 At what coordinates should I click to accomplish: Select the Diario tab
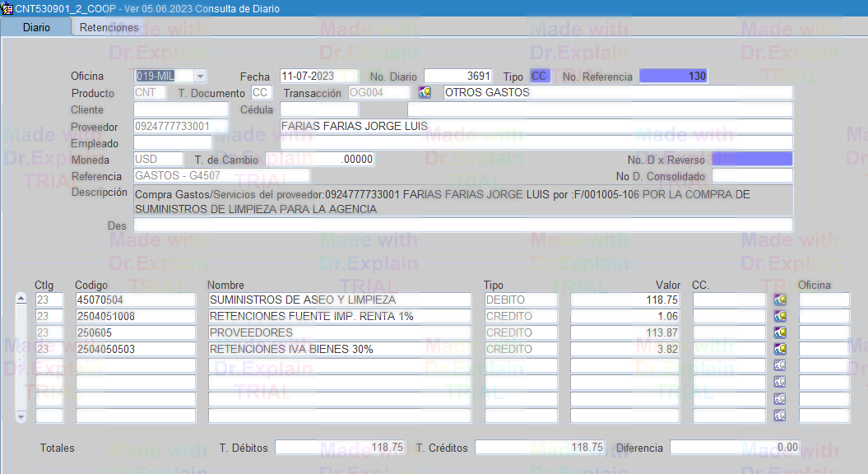click(36, 27)
